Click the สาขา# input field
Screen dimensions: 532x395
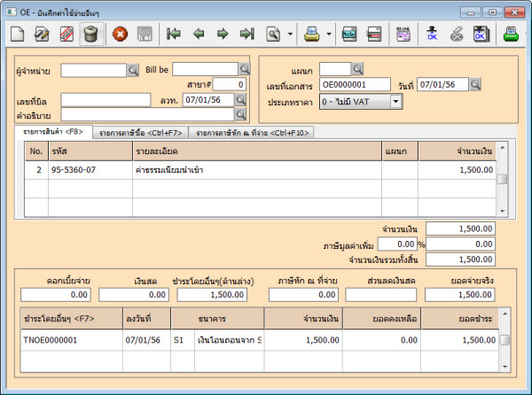point(230,84)
